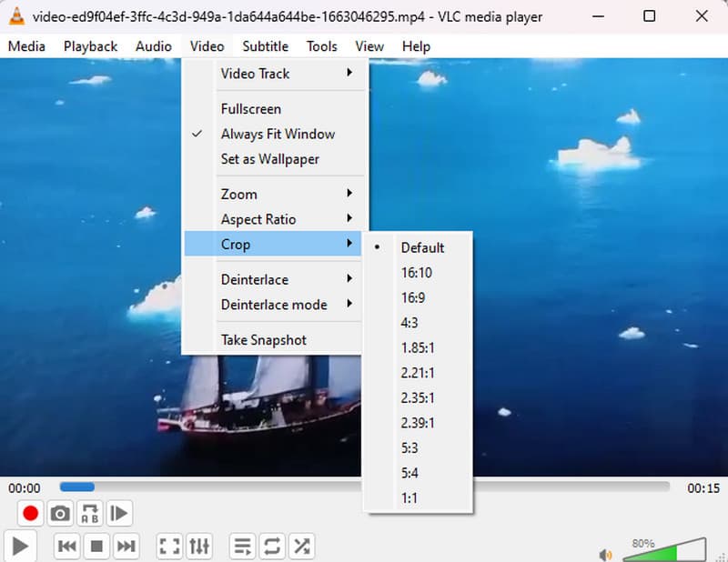Select 1.85:1 crop ratio
728x562 pixels.
(418, 347)
